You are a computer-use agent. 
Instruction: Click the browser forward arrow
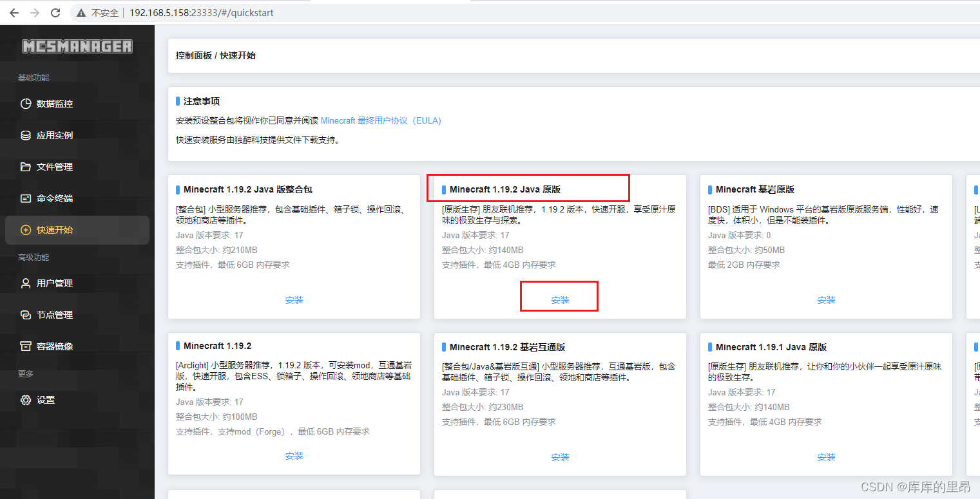(35, 13)
